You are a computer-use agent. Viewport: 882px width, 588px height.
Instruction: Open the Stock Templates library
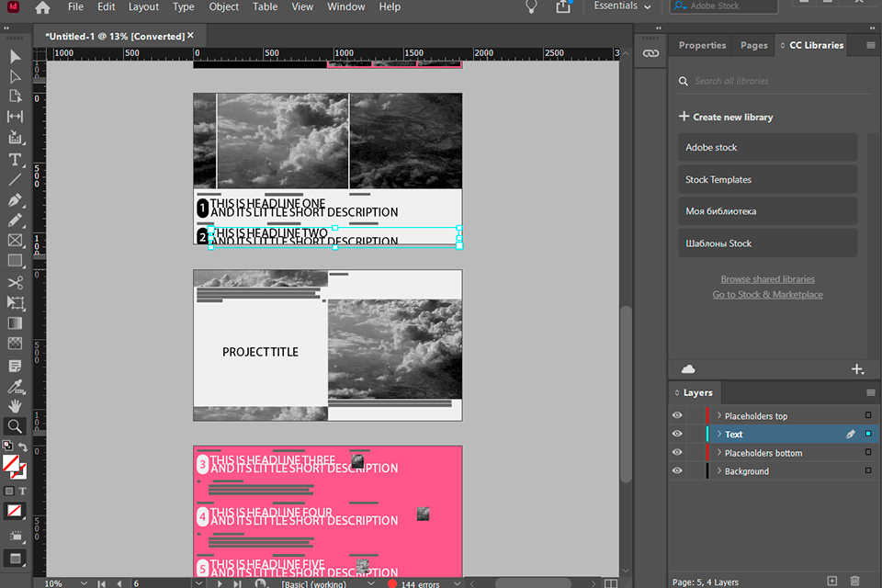(x=767, y=179)
